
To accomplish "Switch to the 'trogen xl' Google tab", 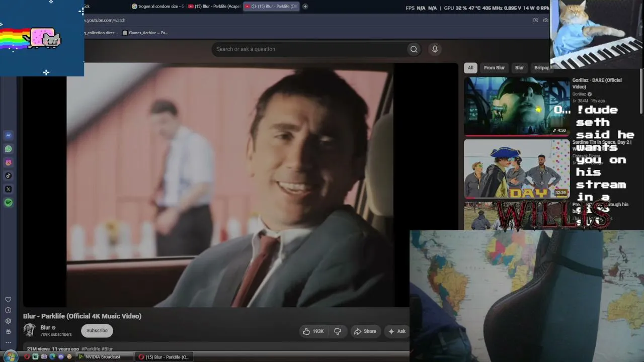I will [x=157, y=7].
